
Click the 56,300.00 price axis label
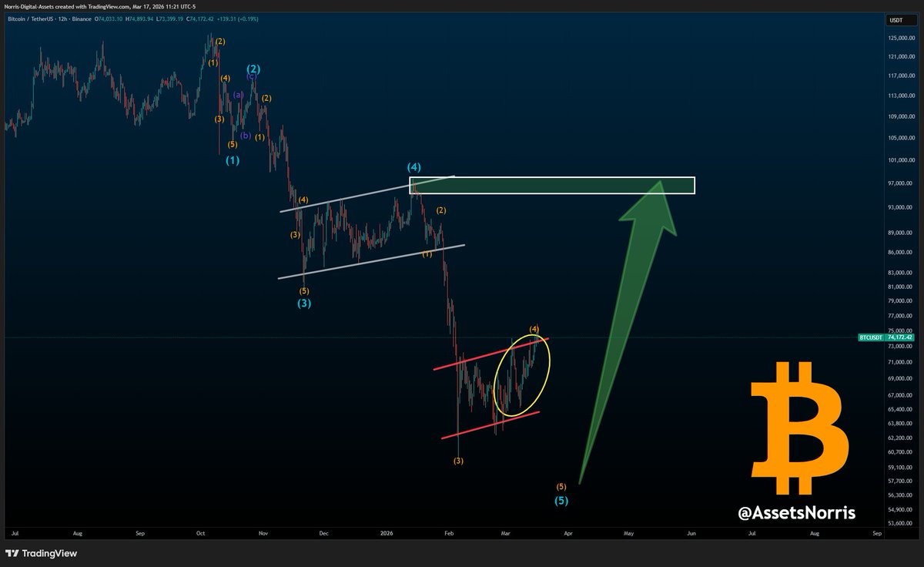coord(902,495)
